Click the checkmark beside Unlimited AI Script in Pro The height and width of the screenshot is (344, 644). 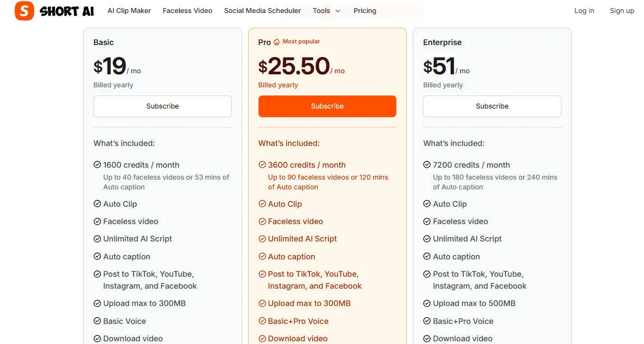click(x=262, y=239)
